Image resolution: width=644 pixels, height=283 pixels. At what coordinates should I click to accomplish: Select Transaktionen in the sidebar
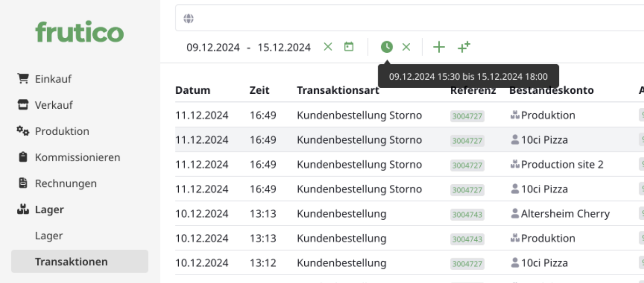(71, 262)
